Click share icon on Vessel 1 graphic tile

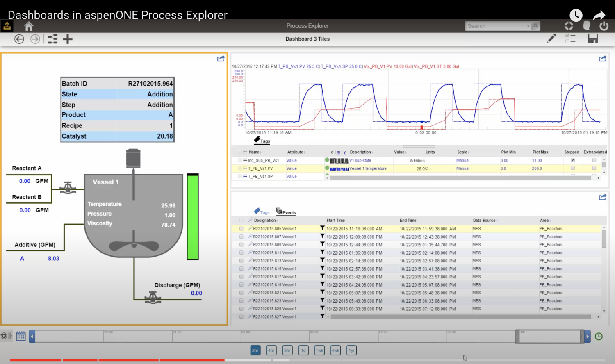(x=221, y=59)
